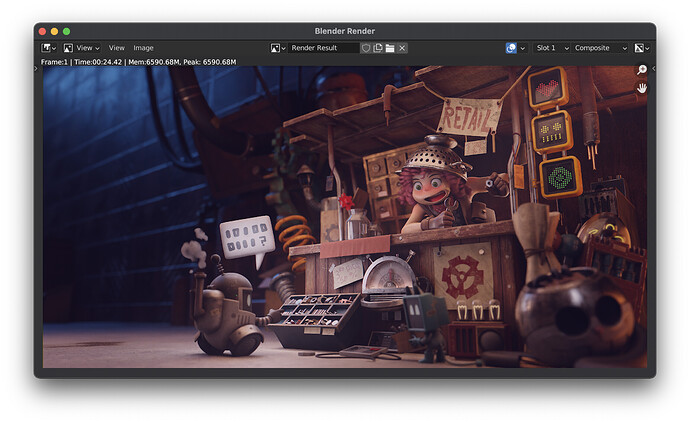Open the Composite layer dropdown

(600, 48)
